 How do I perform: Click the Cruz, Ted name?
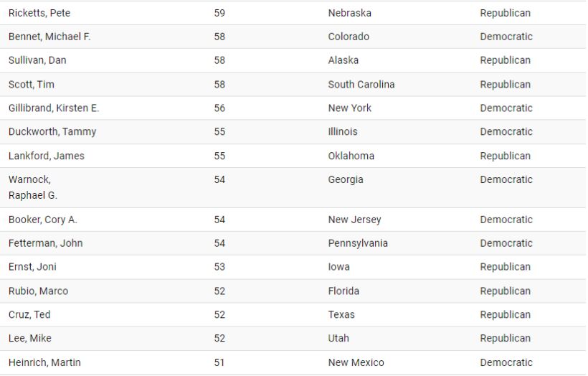coord(29,315)
